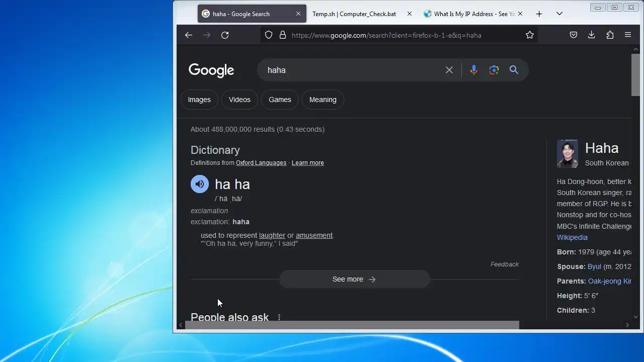644x362 pixels.
Task: Close the What Is My IP Address tab
Action: click(520, 14)
